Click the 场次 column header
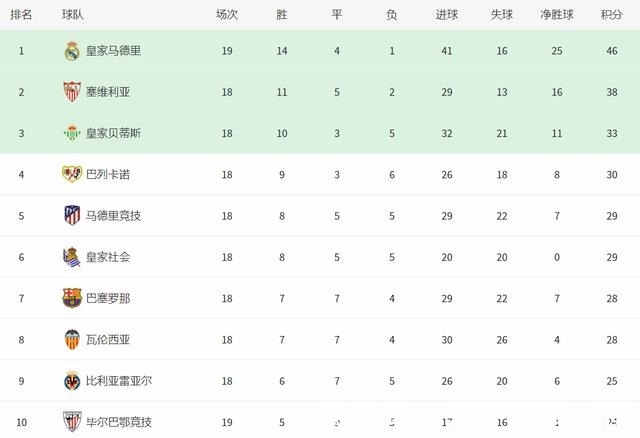This screenshot has height=438, width=640. click(x=227, y=15)
